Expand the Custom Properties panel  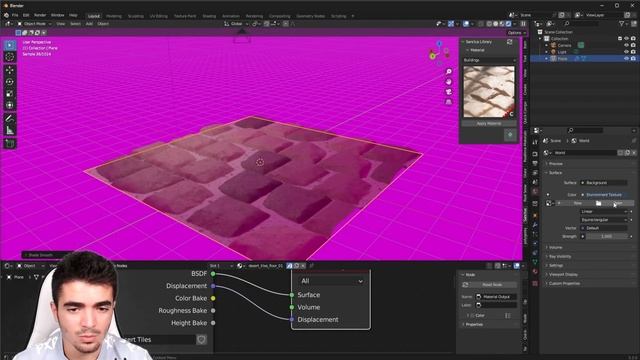564,283
